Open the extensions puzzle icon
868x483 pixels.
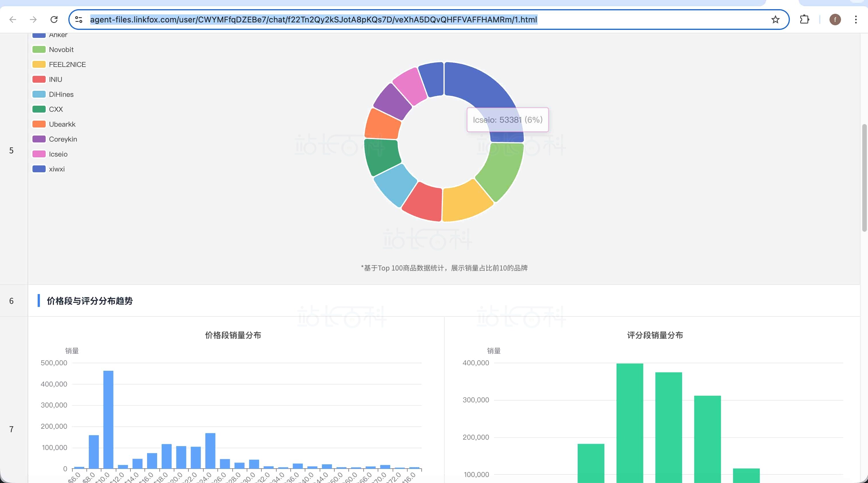click(804, 20)
